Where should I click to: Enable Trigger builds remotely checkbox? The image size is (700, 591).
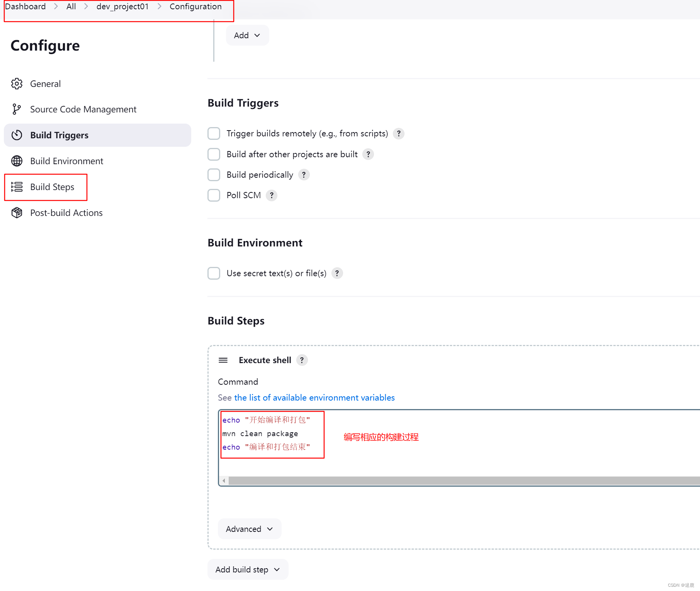pos(214,134)
